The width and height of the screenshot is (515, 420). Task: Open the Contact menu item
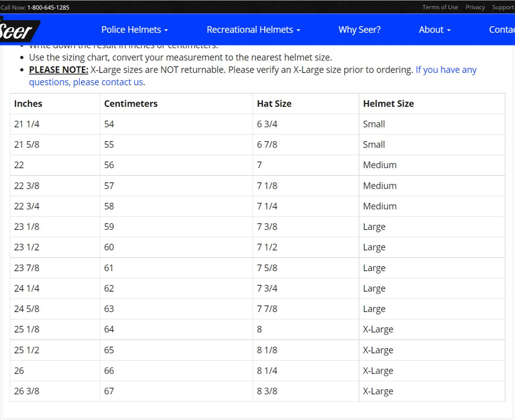point(501,30)
